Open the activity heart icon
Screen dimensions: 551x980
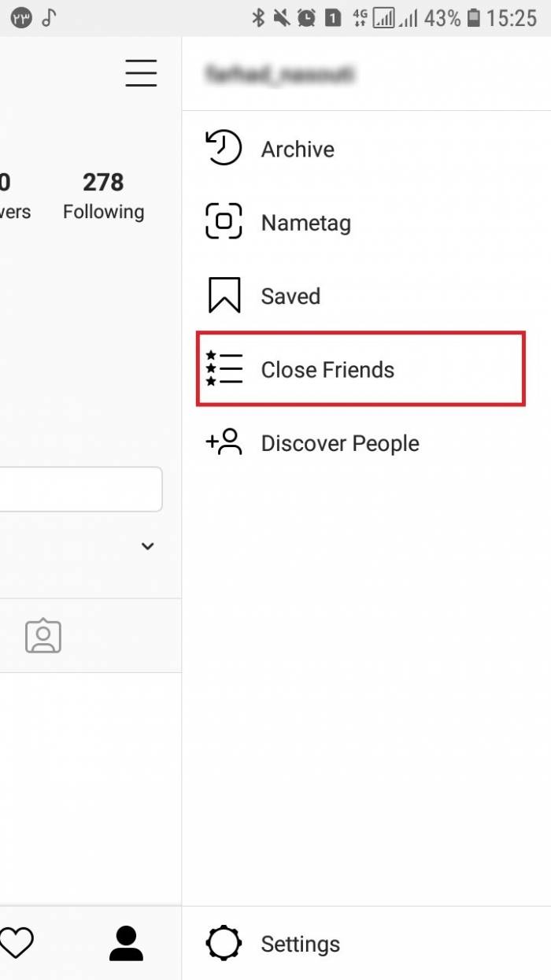pyautogui.click(x=16, y=942)
